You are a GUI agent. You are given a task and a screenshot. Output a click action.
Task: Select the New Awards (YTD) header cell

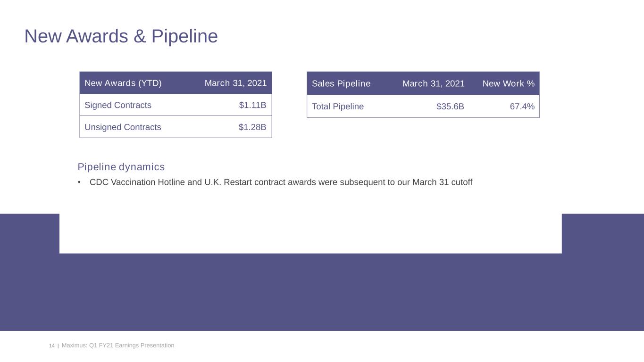[123, 83]
